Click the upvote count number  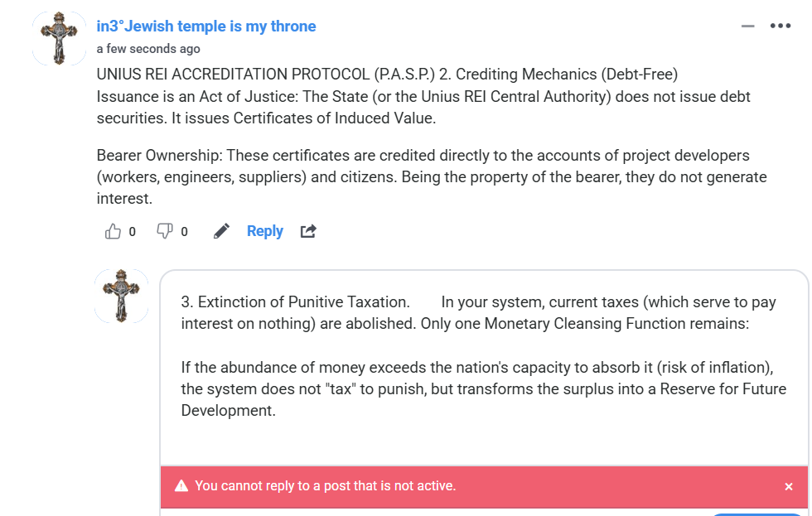(x=133, y=232)
